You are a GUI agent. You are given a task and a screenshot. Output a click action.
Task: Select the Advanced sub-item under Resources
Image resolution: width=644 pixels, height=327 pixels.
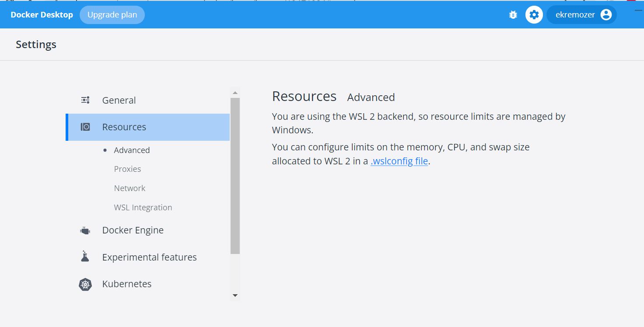(132, 150)
